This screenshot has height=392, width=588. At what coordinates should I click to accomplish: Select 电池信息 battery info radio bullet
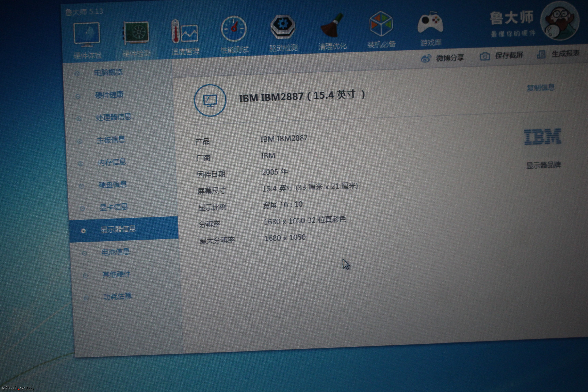85,253
